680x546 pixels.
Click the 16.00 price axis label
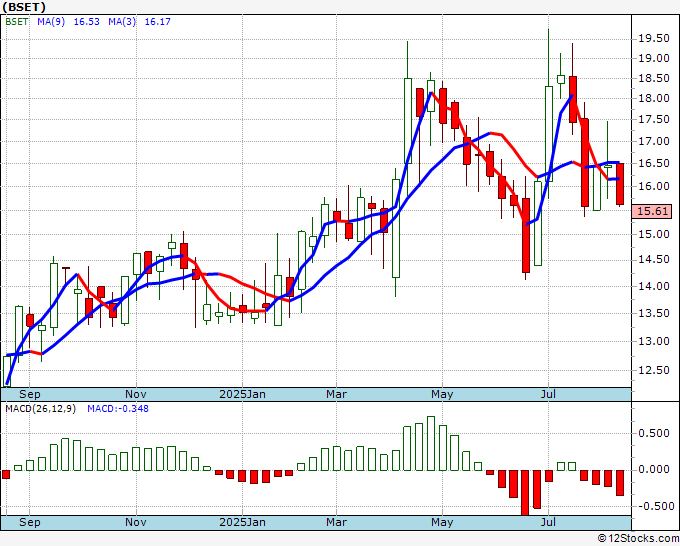click(x=654, y=186)
